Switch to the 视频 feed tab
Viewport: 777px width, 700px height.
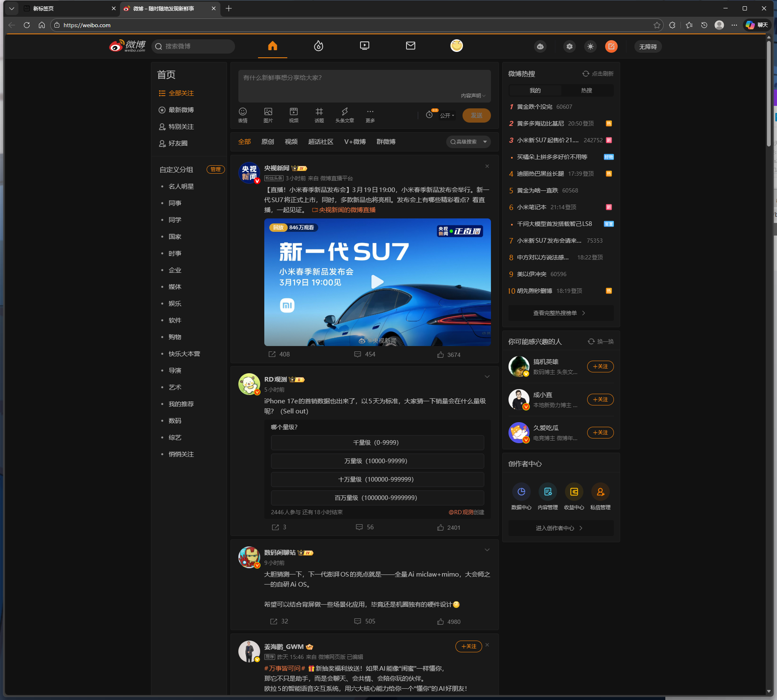point(291,142)
